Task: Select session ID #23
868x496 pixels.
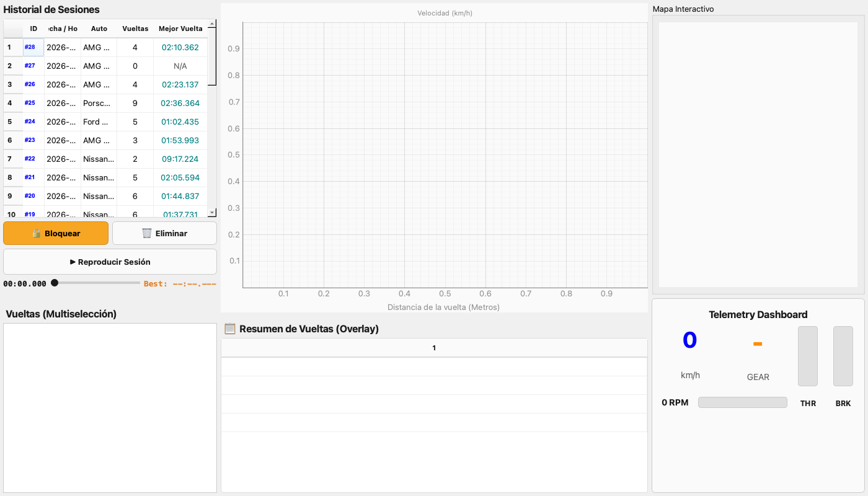Action: [x=33, y=140]
